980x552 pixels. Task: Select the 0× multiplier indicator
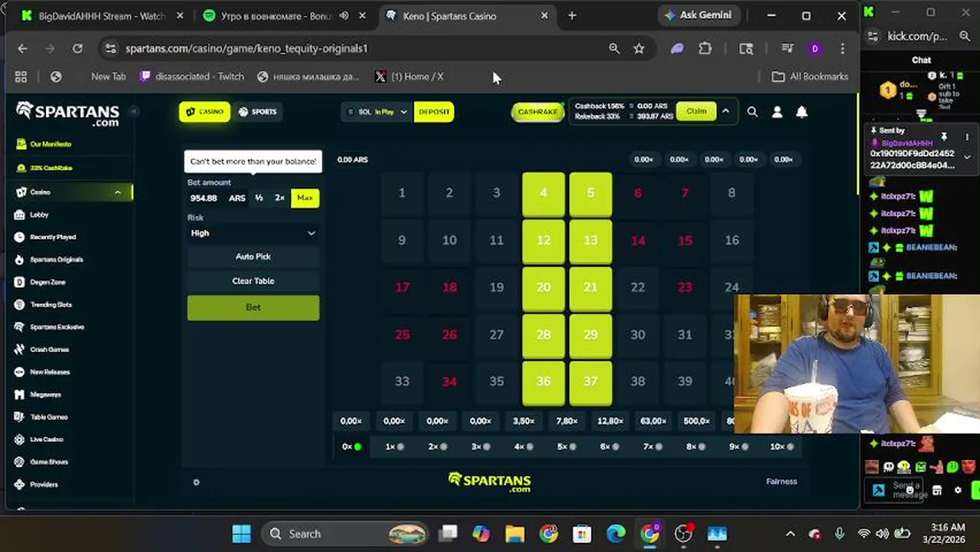(x=352, y=446)
